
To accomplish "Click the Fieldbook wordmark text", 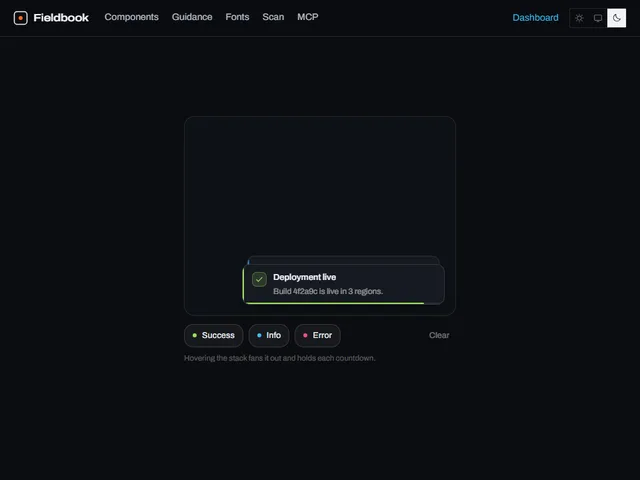I will coord(61,18).
